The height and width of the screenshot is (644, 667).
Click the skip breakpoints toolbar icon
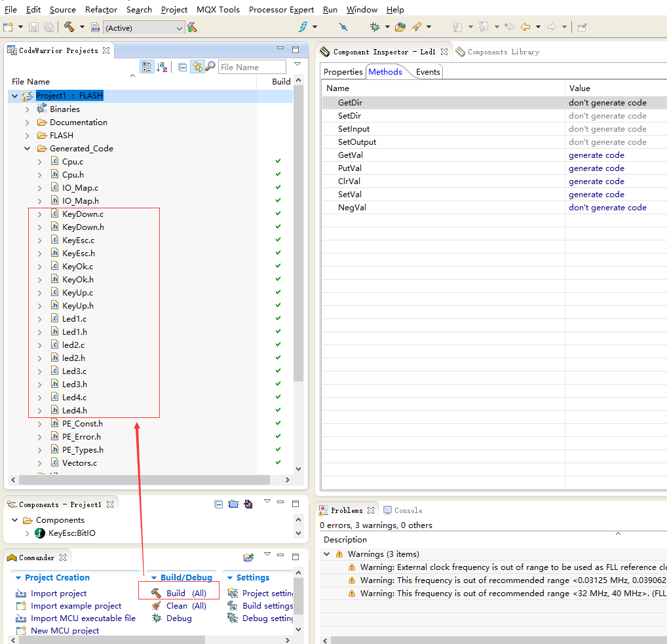[x=343, y=28]
